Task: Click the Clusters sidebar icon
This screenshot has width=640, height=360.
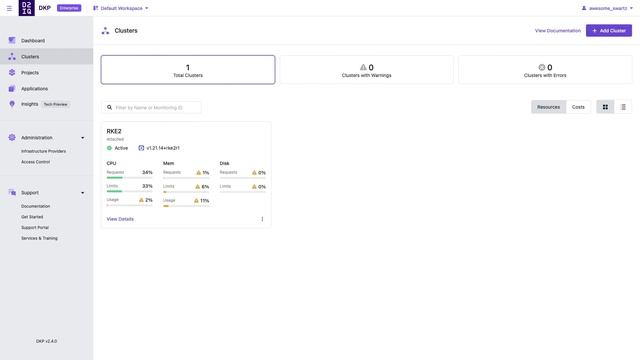Action: (x=12, y=57)
